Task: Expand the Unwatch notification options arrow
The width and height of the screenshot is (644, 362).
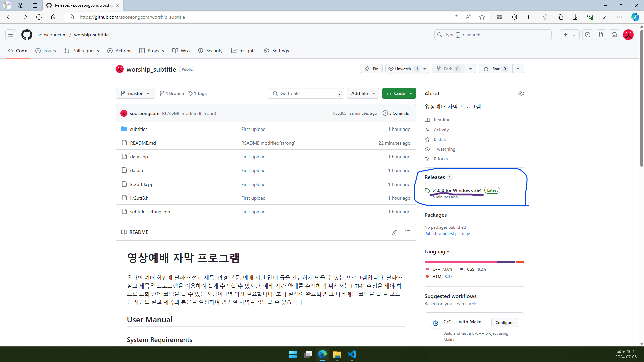Action: pyautogui.click(x=425, y=69)
